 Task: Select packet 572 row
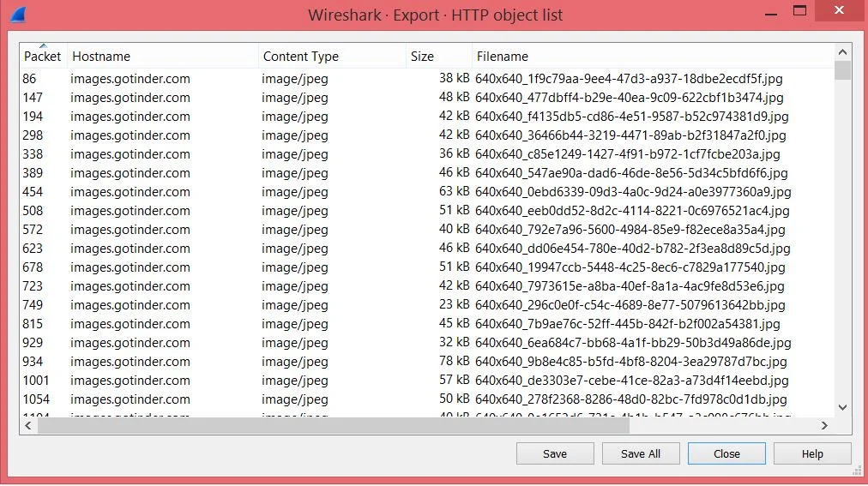point(426,229)
